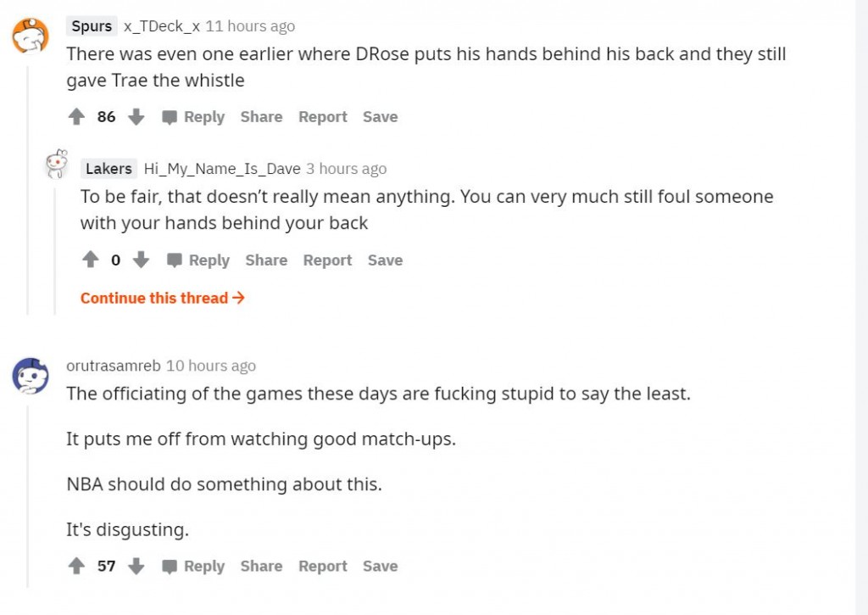This screenshot has height=615, width=868.
Task: Report Hi_My_Name_Is_Dave's reply
Action: tap(327, 260)
